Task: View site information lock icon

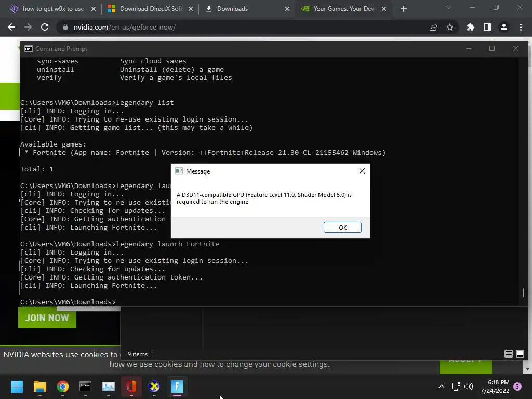Action: 65,27
